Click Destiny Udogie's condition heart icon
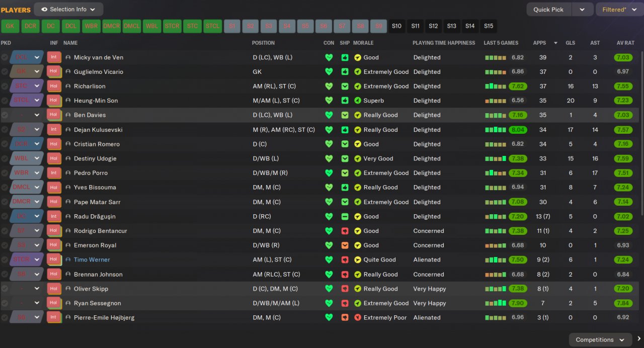The image size is (644, 348). pyautogui.click(x=329, y=158)
